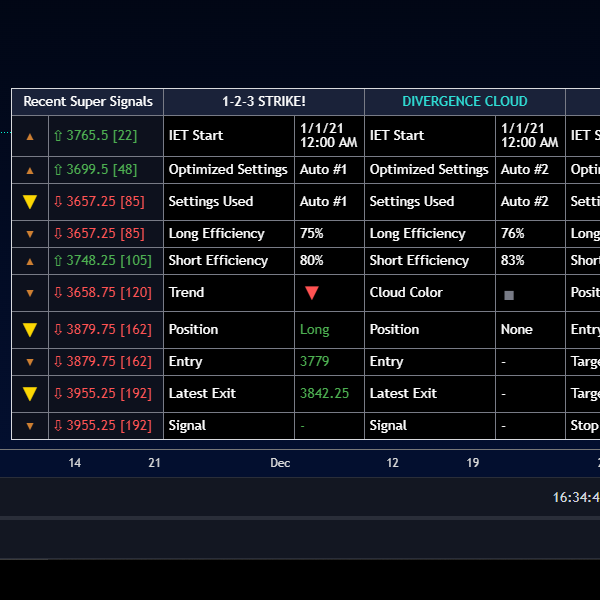Image resolution: width=600 pixels, height=600 pixels.
Task: Click the 3779 entry price
Action: [x=315, y=361]
